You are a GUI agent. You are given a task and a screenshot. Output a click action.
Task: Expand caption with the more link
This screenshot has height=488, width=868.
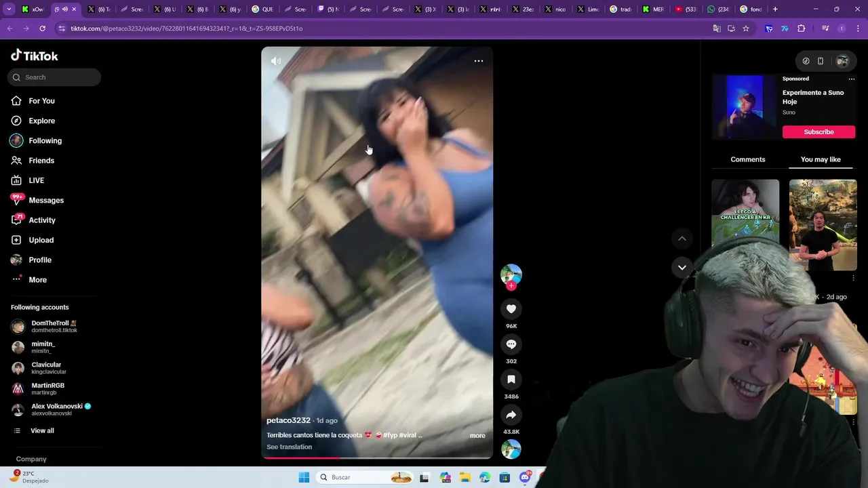tap(477, 435)
